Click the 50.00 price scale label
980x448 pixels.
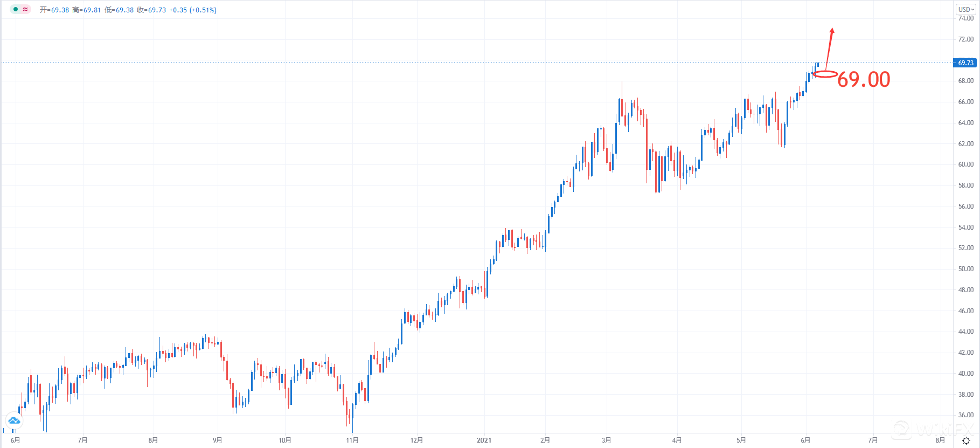coord(966,269)
